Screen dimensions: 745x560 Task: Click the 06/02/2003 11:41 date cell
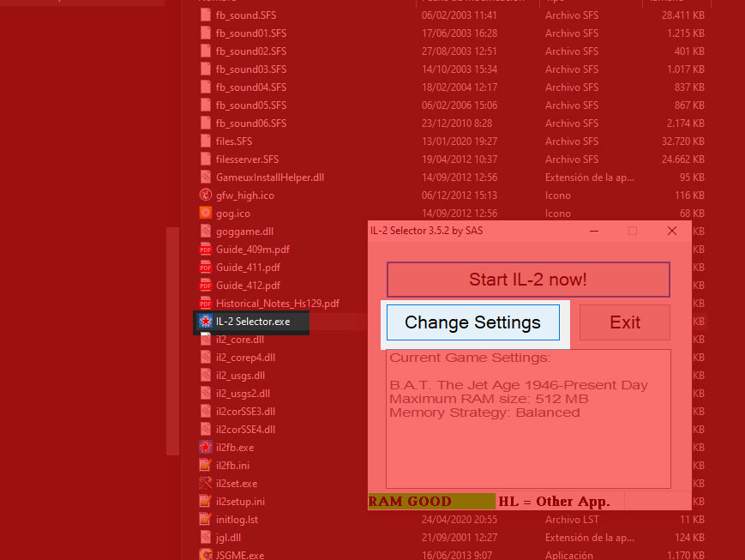[x=459, y=15]
